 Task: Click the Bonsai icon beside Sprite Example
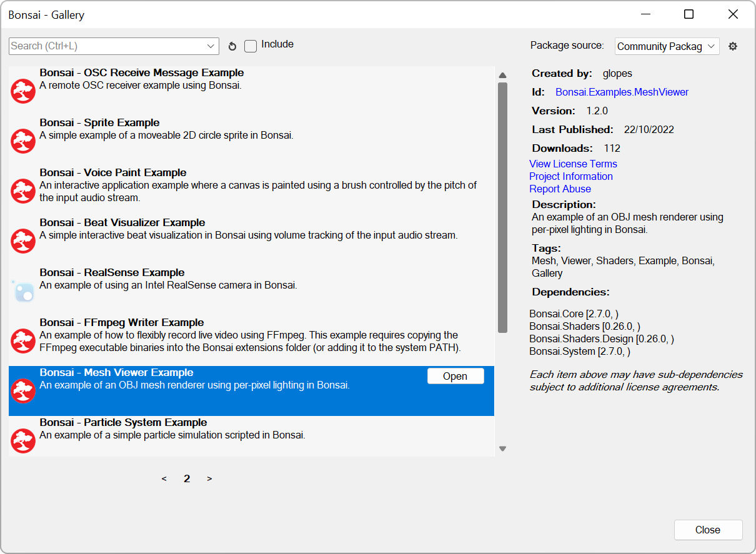point(23,141)
